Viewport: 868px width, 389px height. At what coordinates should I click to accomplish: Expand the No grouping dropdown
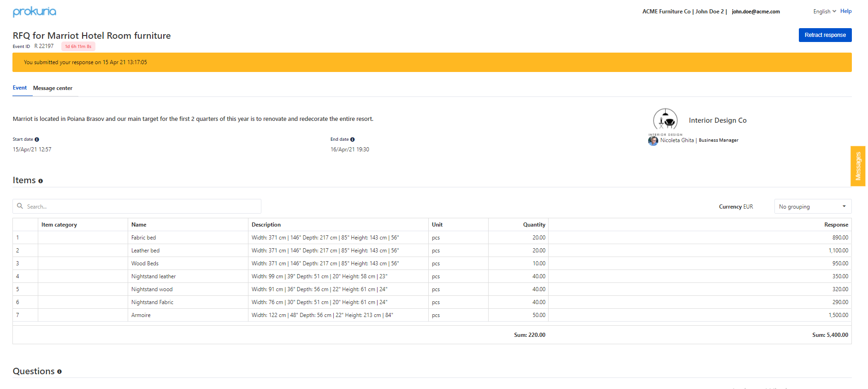[813, 206]
